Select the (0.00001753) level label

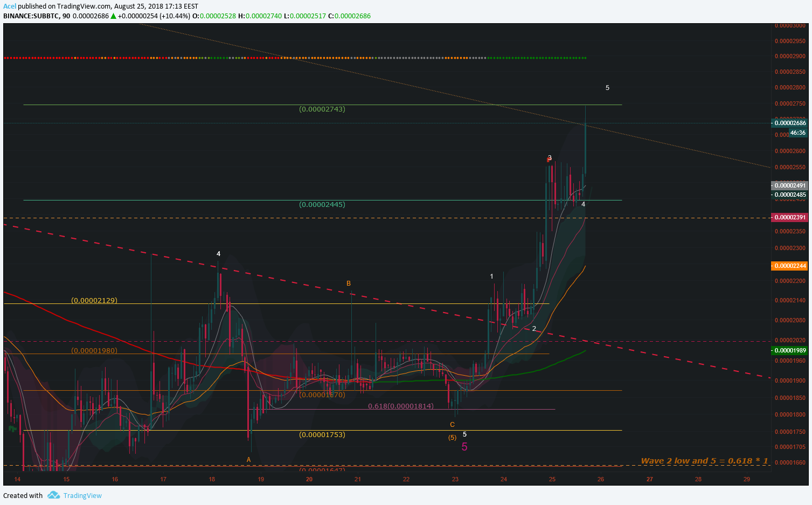tap(322, 434)
